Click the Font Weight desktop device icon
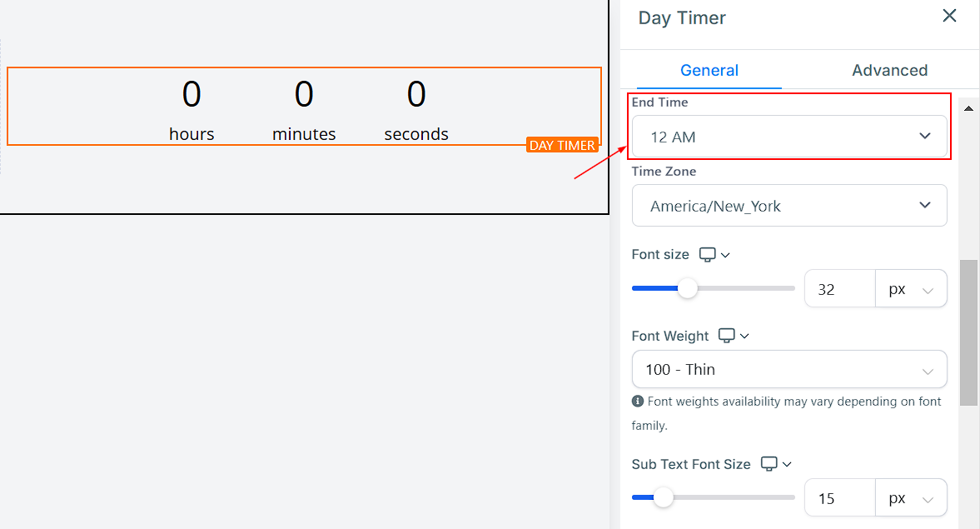Image resolution: width=980 pixels, height=529 pixels. pos(727,336)
